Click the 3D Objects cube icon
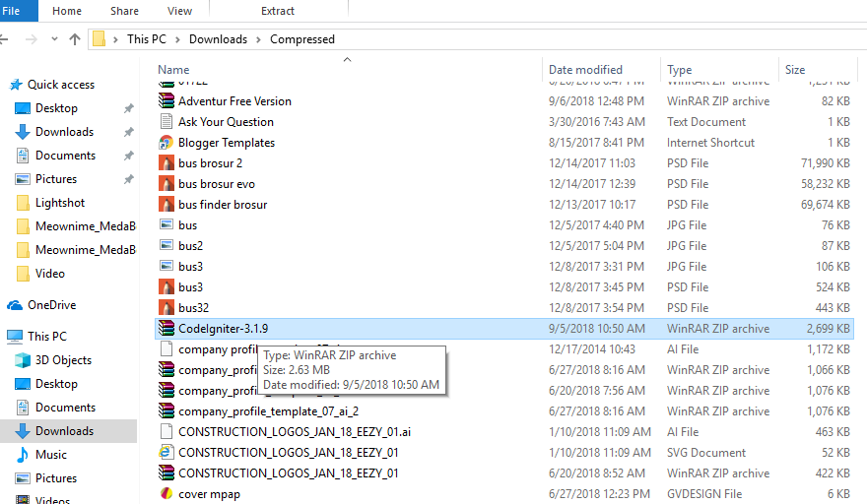This screenshot has width=867, height=504. 23,360
